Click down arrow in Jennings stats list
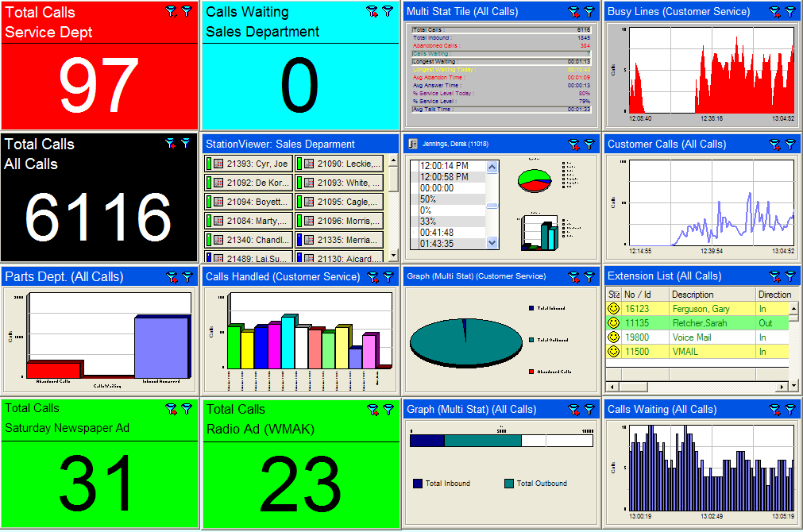 (x=492, y=243)
